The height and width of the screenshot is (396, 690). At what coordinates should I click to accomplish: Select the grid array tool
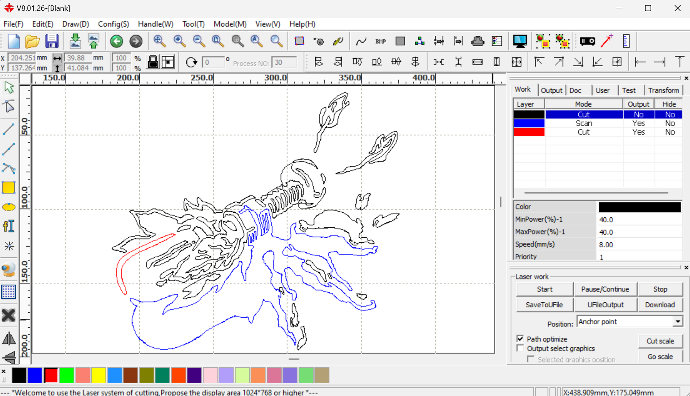pos(9,292)
